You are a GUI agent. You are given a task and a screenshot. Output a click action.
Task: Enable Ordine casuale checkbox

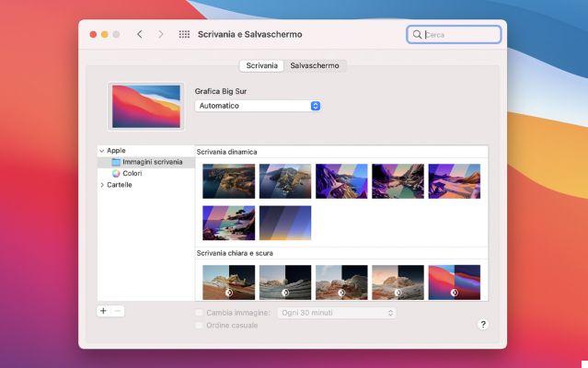pyautogui.click(x=199, y=325)
